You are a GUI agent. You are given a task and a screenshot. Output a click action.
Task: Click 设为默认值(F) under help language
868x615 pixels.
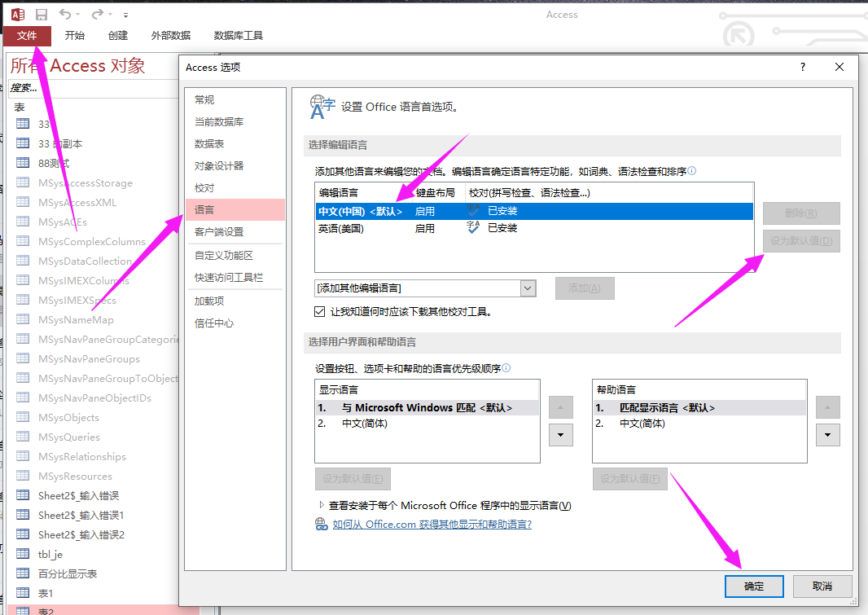630,479
